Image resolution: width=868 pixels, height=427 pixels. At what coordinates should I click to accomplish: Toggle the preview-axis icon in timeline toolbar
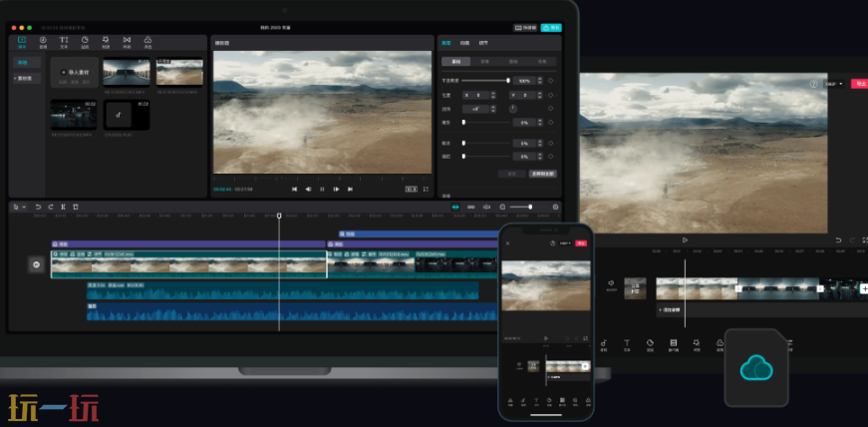point(486,207)
